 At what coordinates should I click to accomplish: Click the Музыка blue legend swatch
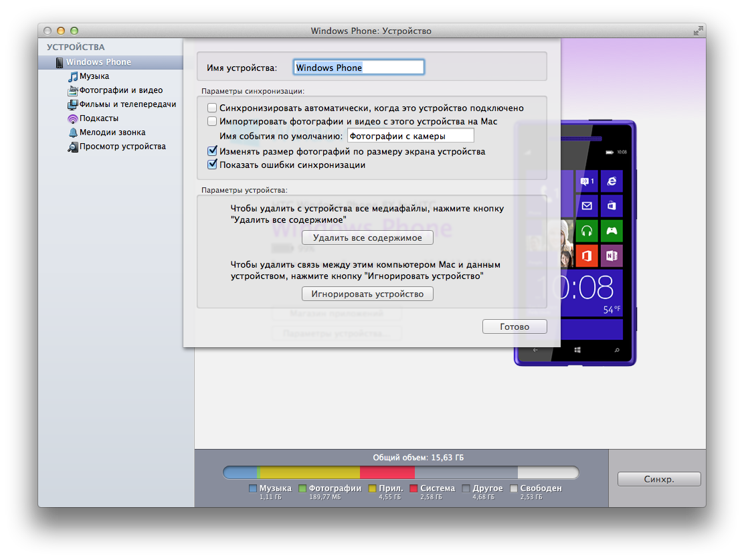pyautogui.click(x=252, y=488)
